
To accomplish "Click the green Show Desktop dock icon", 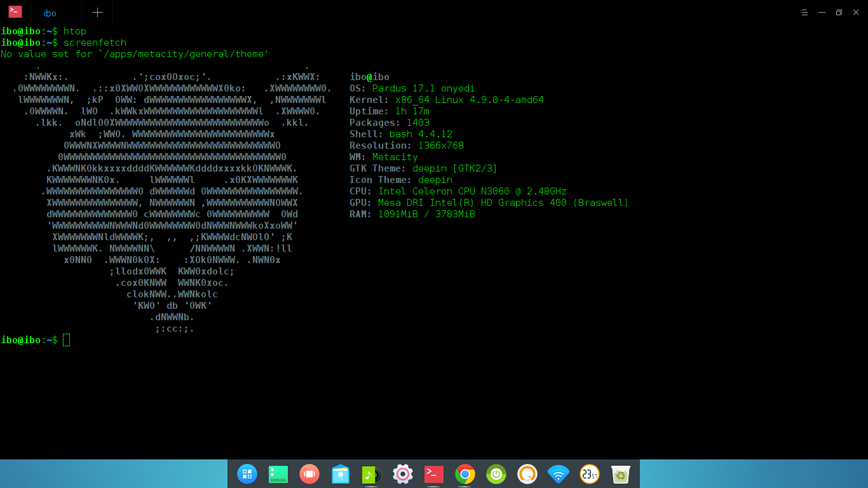I will pyautogui.click(x=278, y=474).
